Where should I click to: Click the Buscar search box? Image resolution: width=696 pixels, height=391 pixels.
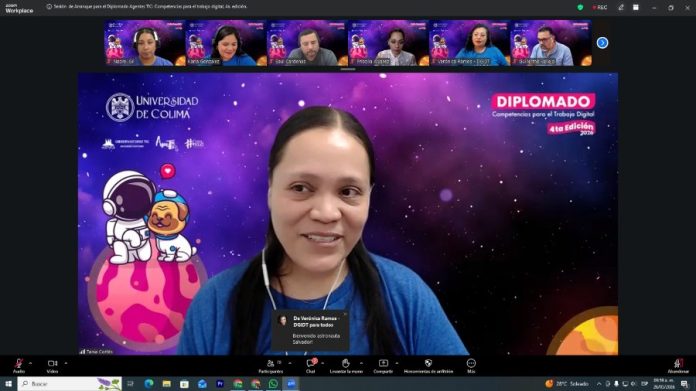(x=70, y=384)
